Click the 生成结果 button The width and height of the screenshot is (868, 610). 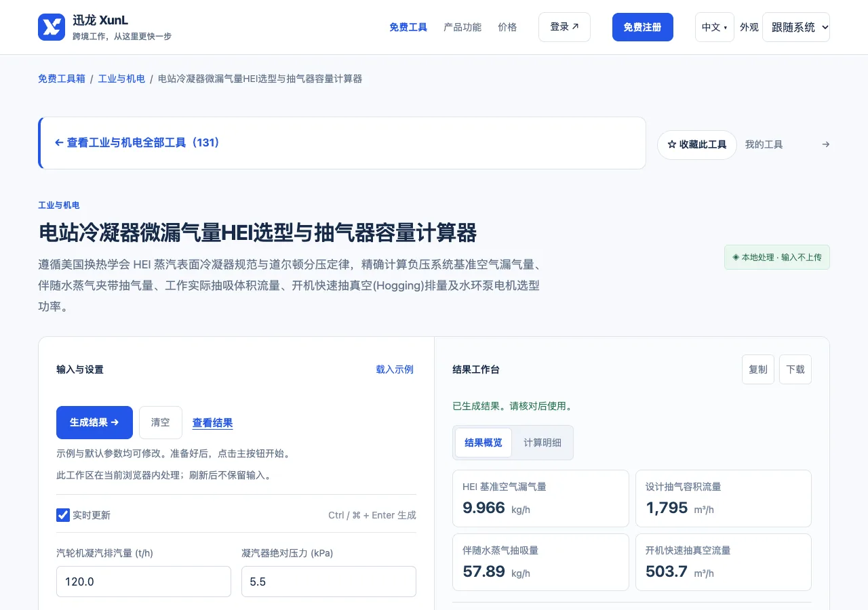click(x=94, y=422)
